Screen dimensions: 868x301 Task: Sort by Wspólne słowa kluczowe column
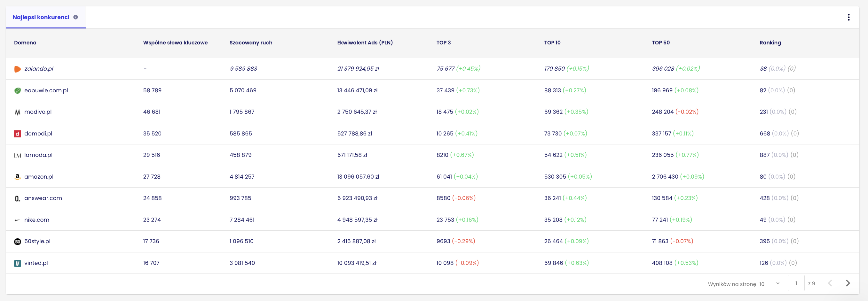pos(175,42)
